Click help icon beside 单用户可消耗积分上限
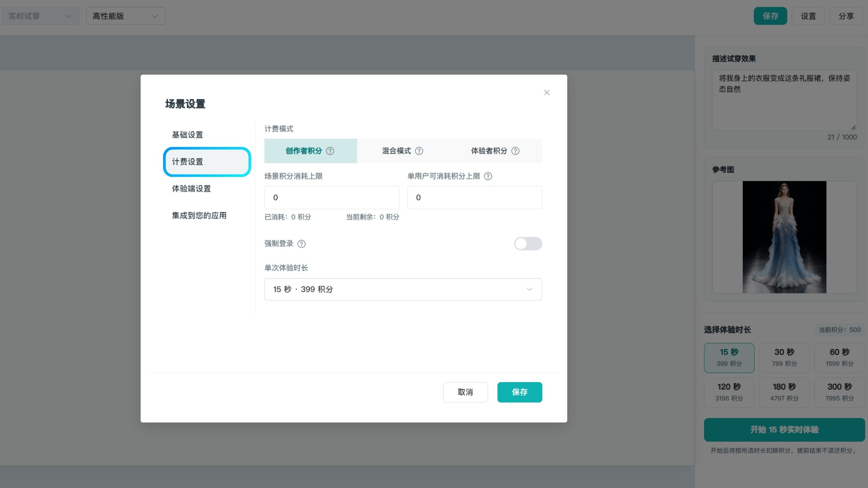 (x=488, y=176)
